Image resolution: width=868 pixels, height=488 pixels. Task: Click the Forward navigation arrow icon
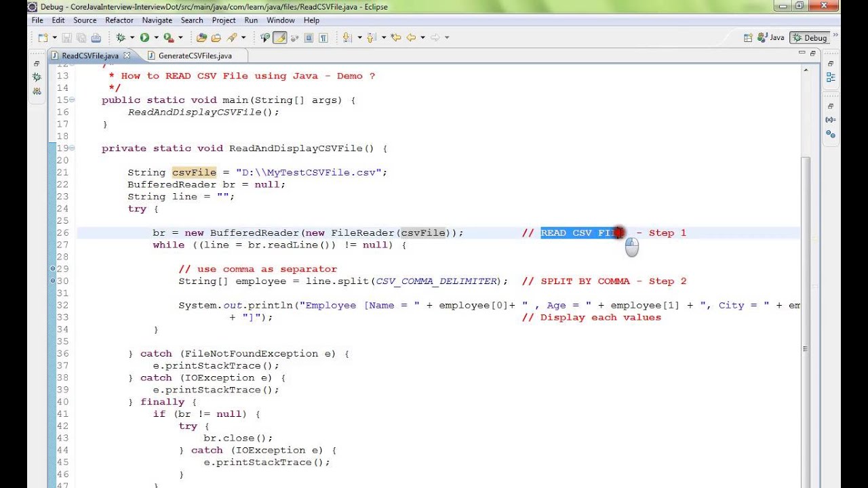(x=435, y=38)
